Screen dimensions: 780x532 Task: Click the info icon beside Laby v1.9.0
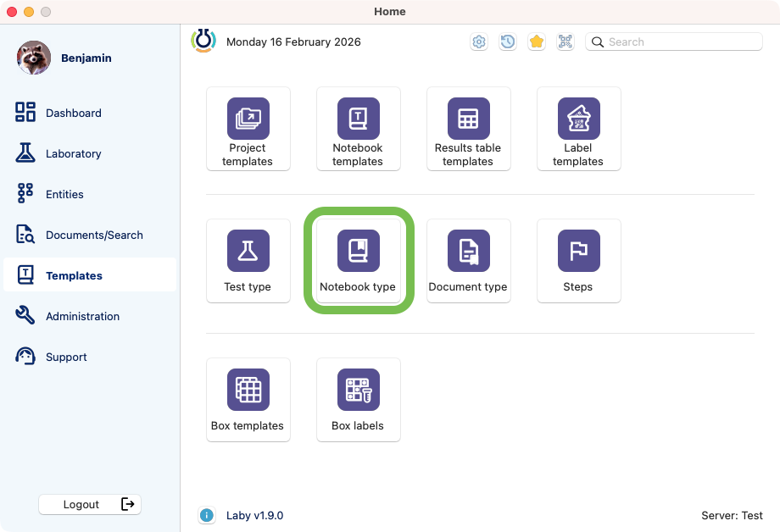(x=206, y=515)
